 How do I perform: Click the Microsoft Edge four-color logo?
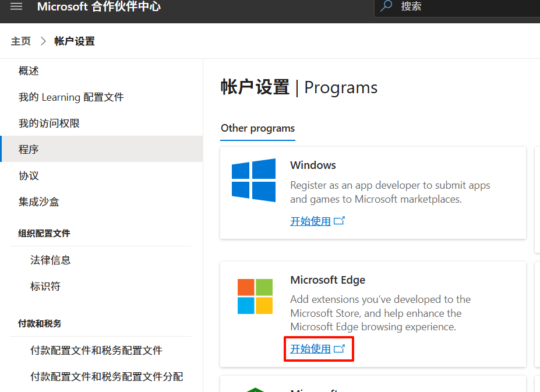pyautogui.click(x=255, y=296)
